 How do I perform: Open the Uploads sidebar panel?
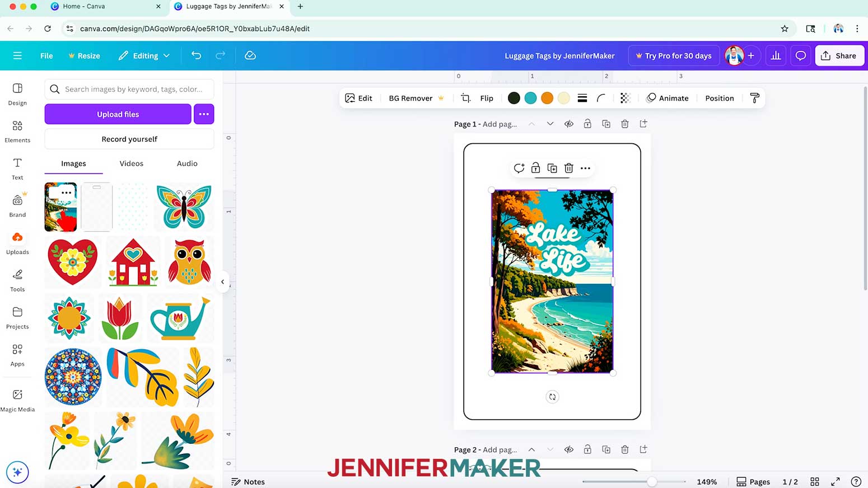pyautogui.click(x=17, y=243)
